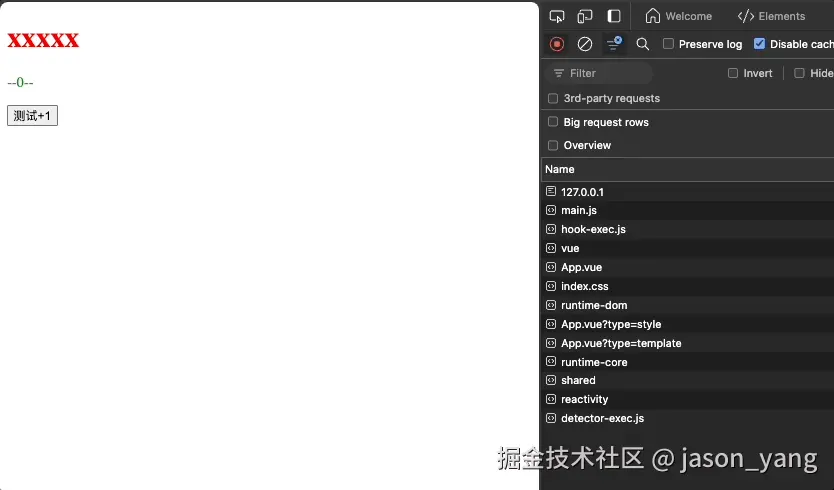The width and height of the screenshot is (834, 490).
Task: Select the runtime-core request
Action: 688,362
